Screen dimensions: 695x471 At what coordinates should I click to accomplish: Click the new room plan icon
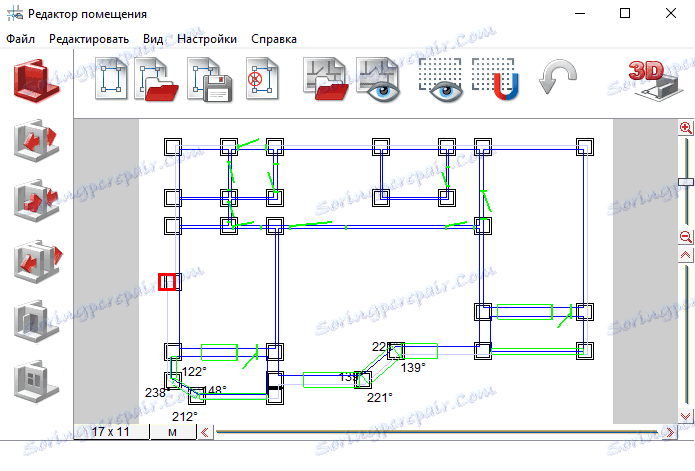pyautogui.click(x=111, y=78)
